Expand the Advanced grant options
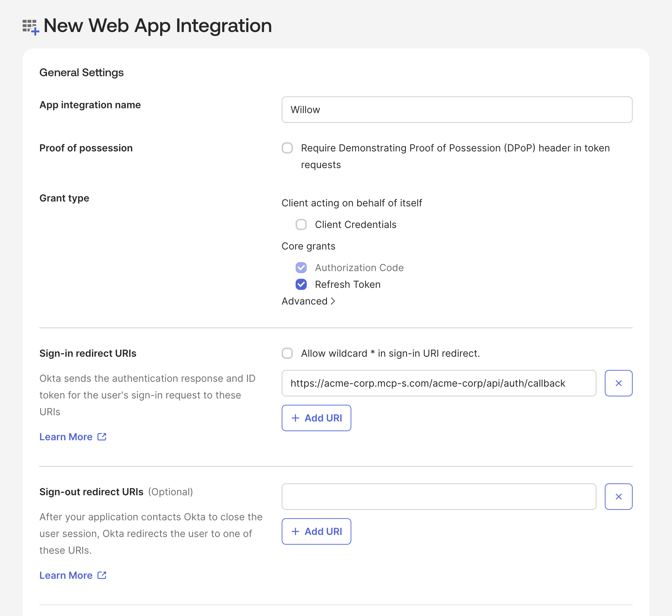 [308, 301]
